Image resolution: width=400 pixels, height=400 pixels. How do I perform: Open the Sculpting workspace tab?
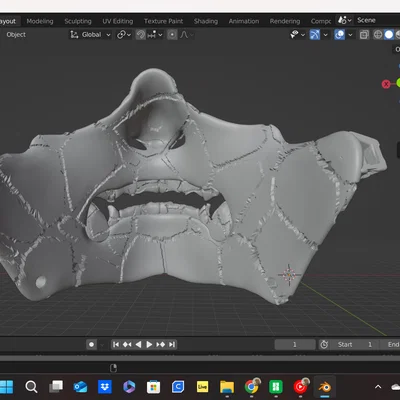pyautogui.click(x=78, y=21)
